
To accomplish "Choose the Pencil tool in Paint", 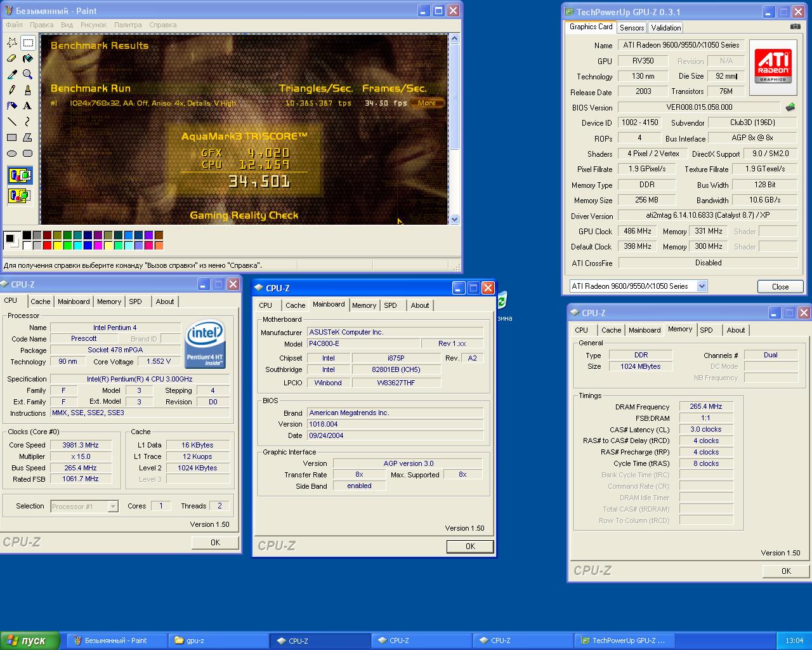I will point(12,90).
